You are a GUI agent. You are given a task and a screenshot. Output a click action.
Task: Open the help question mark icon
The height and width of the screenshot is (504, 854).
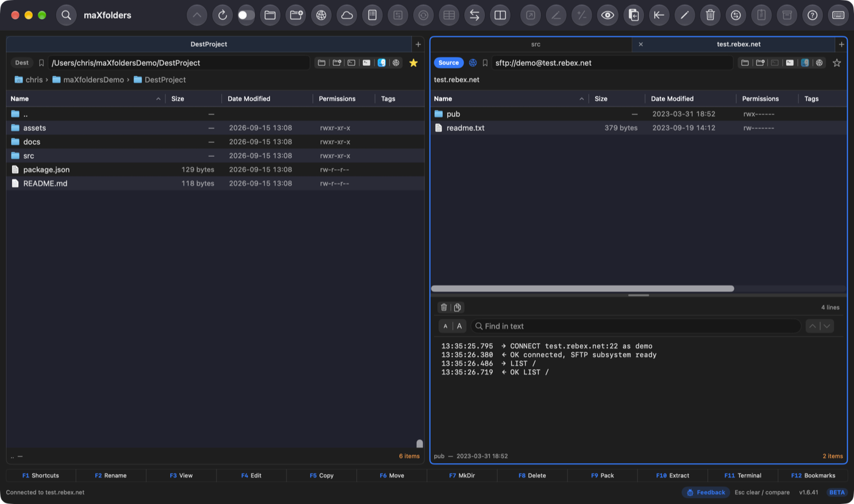(813, 15)
